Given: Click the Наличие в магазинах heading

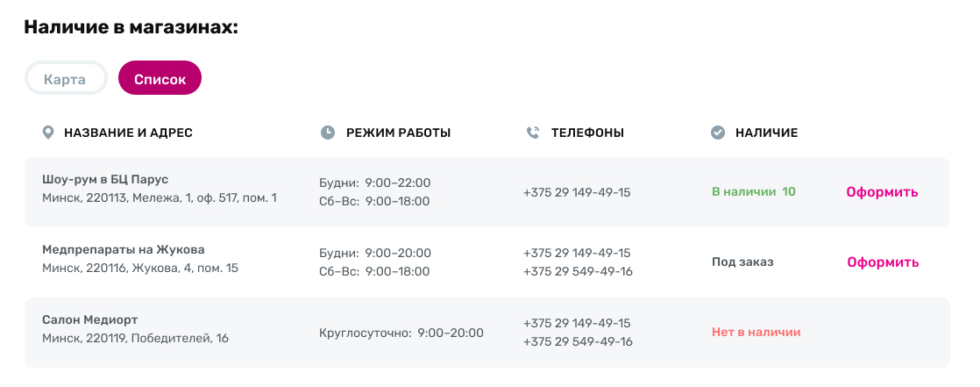Looking at the screenshot, I should pos(131,27).
